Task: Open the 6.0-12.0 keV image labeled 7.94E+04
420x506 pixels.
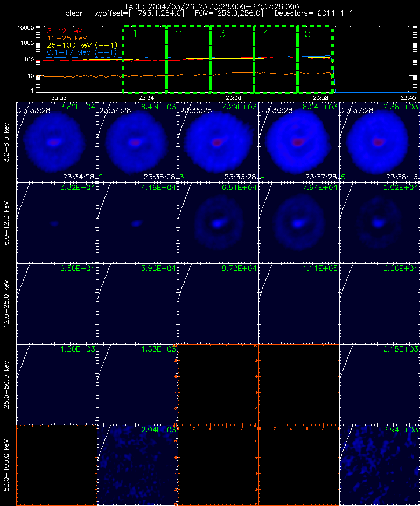Action: pos(299,223)
